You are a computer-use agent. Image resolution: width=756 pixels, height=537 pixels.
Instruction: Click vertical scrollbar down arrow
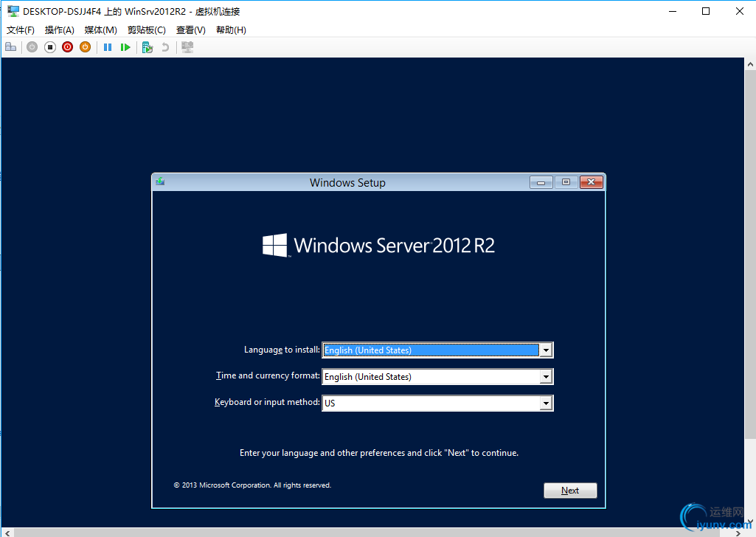[750, 522]
